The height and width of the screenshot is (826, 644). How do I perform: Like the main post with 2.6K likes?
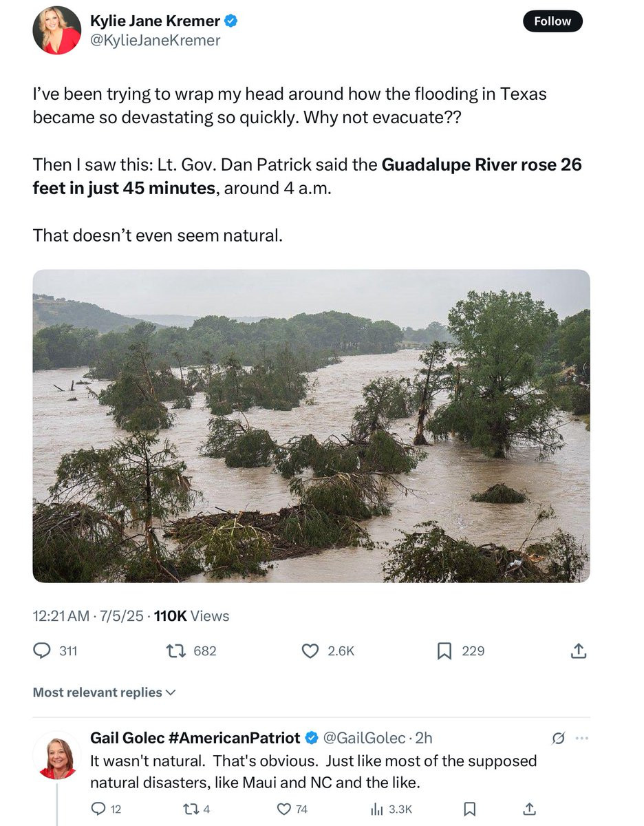(311, 650)
